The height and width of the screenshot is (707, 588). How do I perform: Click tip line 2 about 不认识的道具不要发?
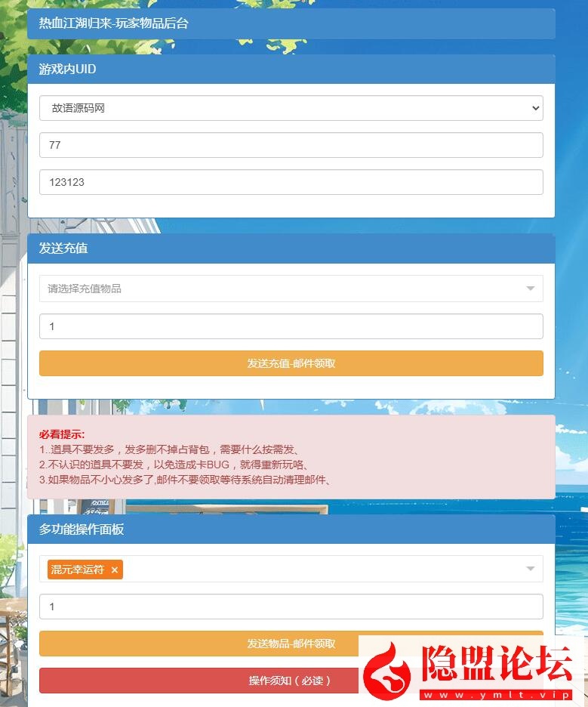(x=175, y=465)
